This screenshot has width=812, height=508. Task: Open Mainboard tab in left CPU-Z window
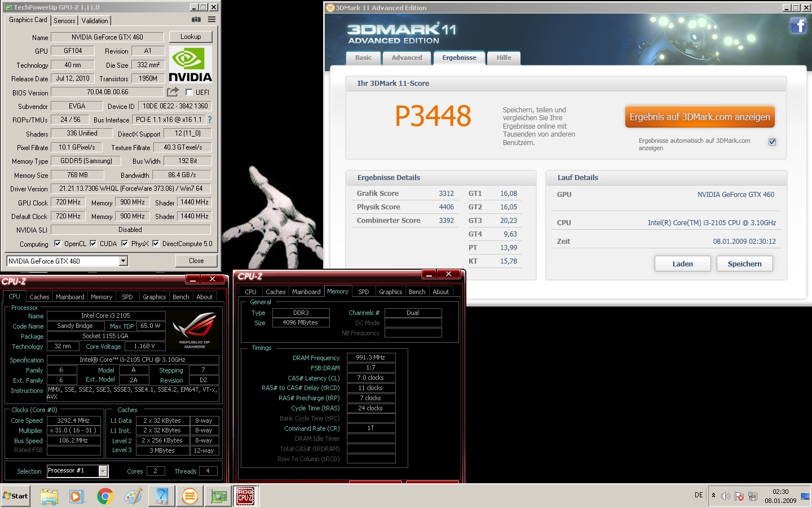coord(70,297)
